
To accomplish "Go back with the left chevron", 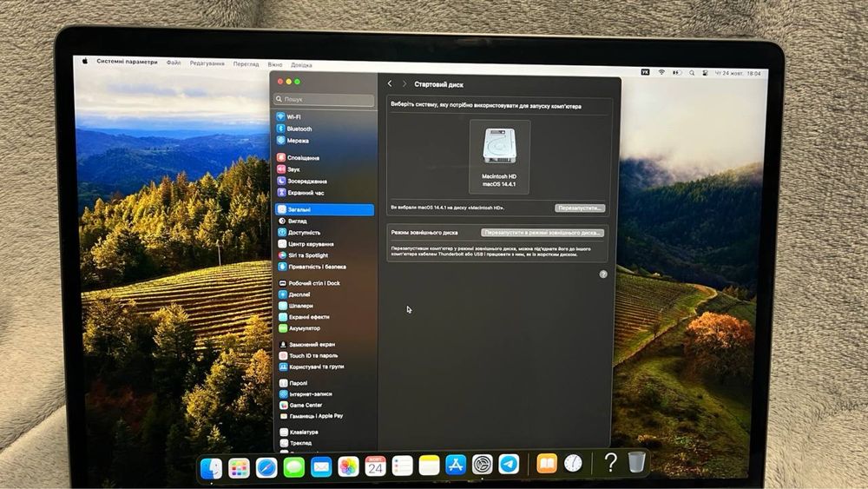I will [x=390, y=83].
